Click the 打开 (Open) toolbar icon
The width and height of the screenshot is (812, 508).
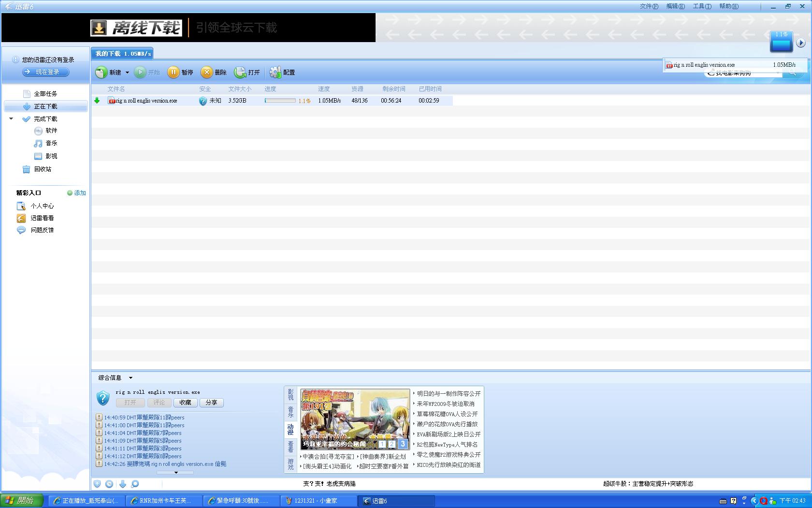tap(240, 73)
